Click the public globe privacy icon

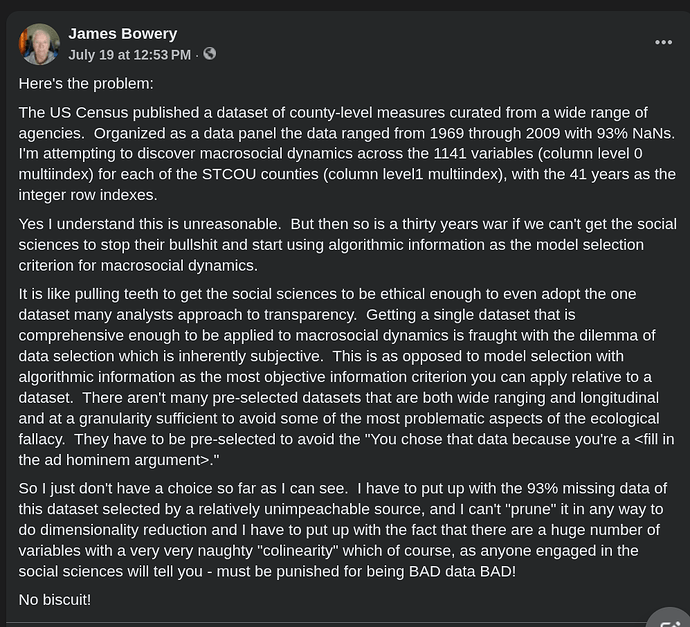pos(209,54)
